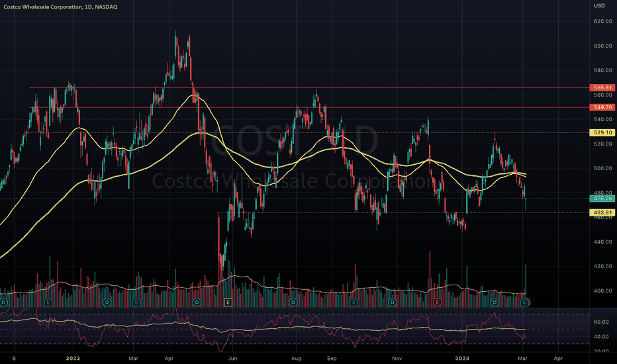
Task: Click the RSI 60.00 axis value
Action: 601,322
